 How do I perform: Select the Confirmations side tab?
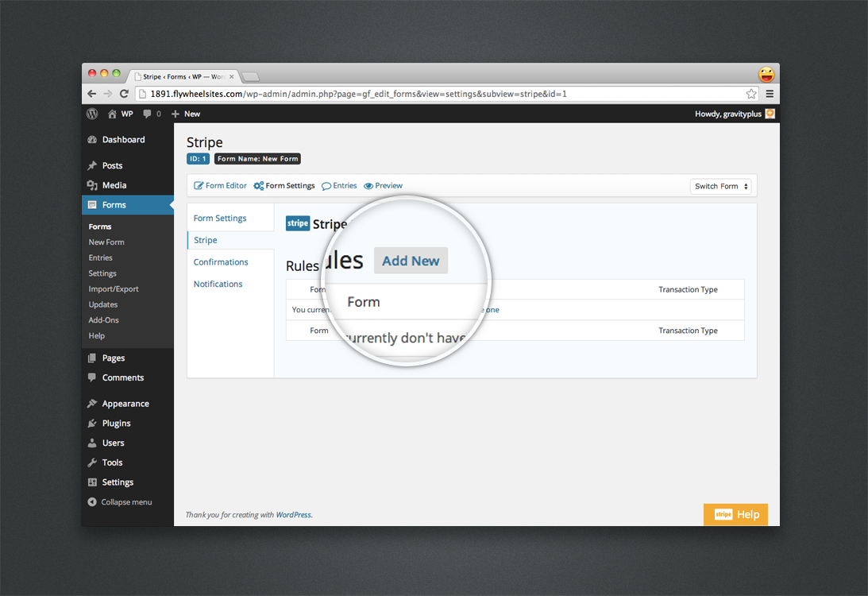coord(221,262)
